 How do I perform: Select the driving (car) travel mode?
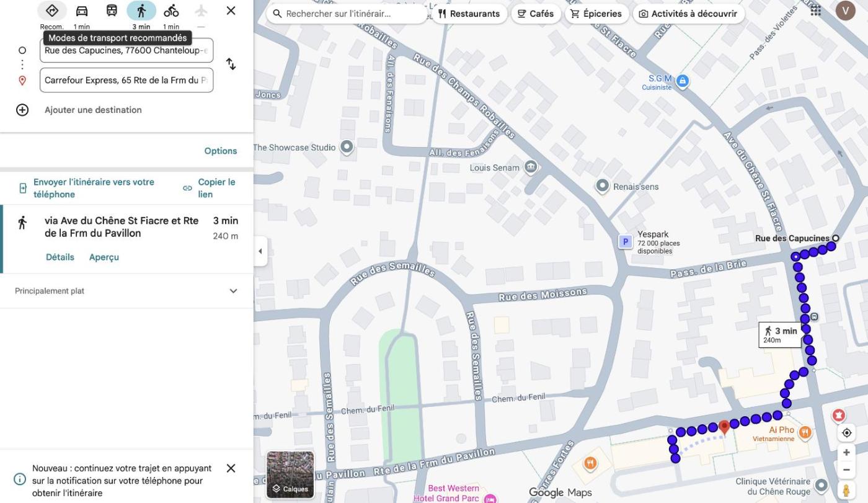coord(82,11)
